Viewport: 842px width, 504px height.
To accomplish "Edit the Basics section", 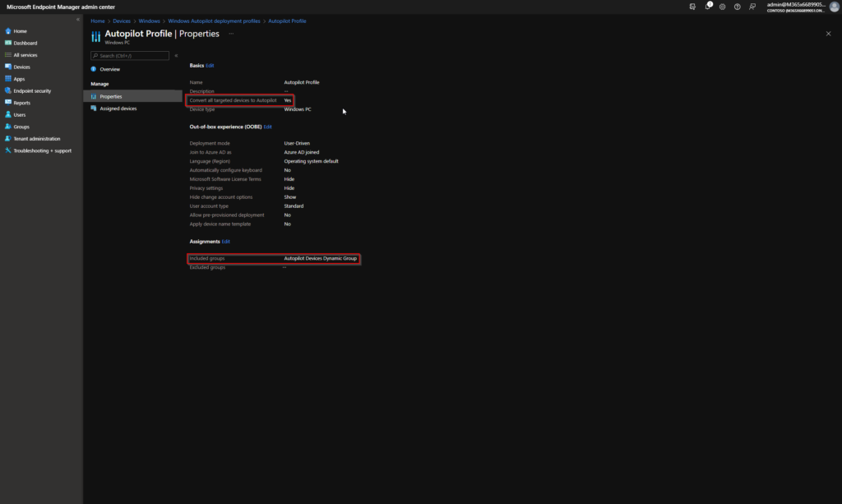I will pyautogui.click(x=210, y=66).
